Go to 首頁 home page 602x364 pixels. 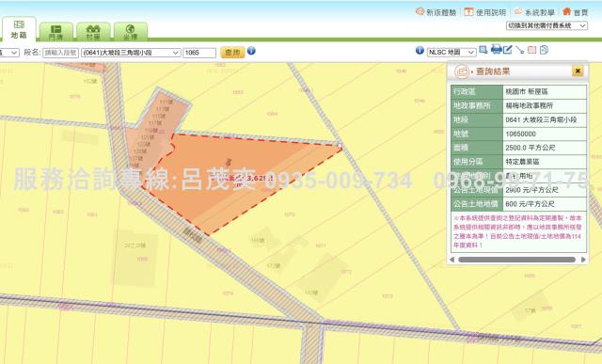576,12
